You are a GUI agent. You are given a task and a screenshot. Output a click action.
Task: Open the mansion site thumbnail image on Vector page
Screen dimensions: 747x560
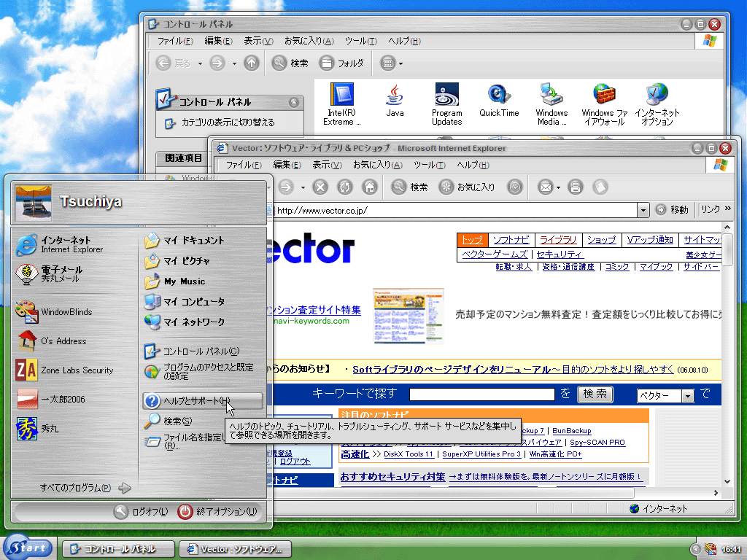click(409, 316)
